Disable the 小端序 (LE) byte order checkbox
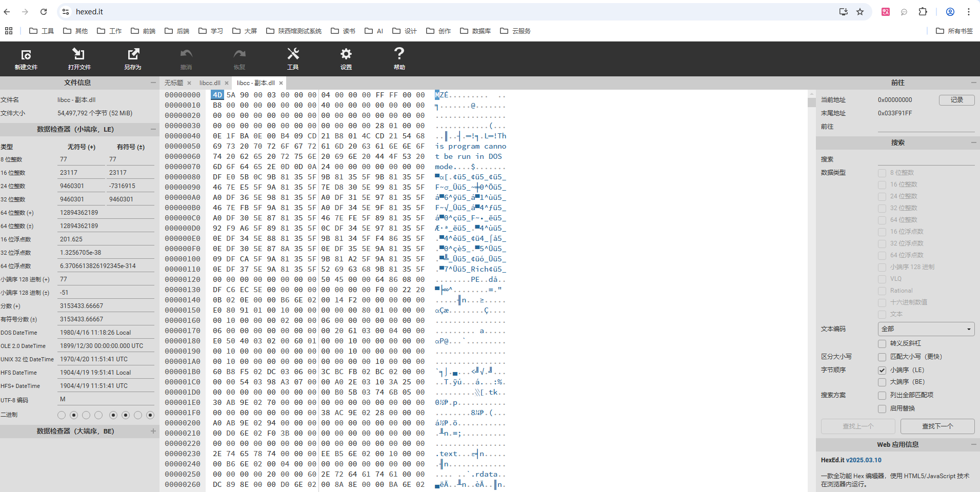This screenshot has width=980, height=492. pyautogui.click(x=883, y=370)
